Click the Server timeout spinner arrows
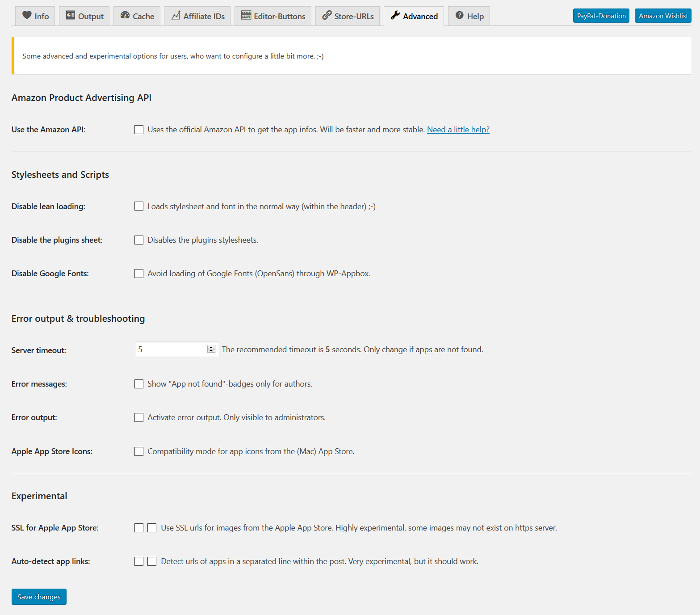700x615 pixels. tap(211, 350)
